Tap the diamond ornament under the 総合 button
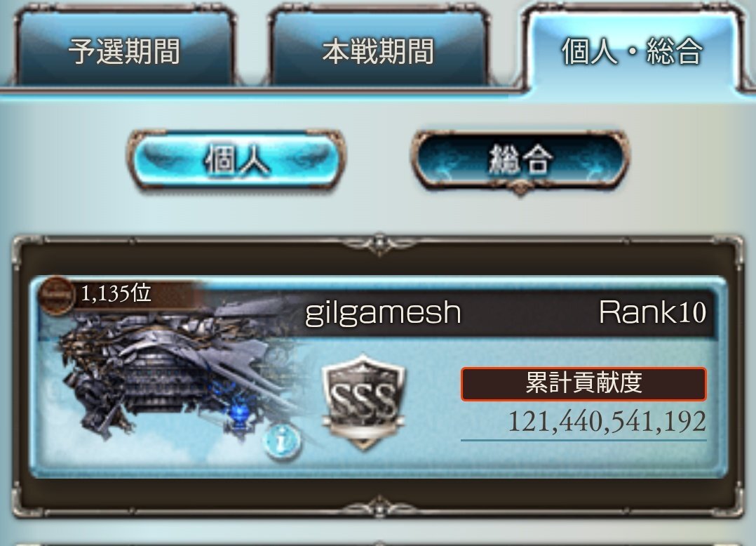756x546 pixels. point(520,188)
